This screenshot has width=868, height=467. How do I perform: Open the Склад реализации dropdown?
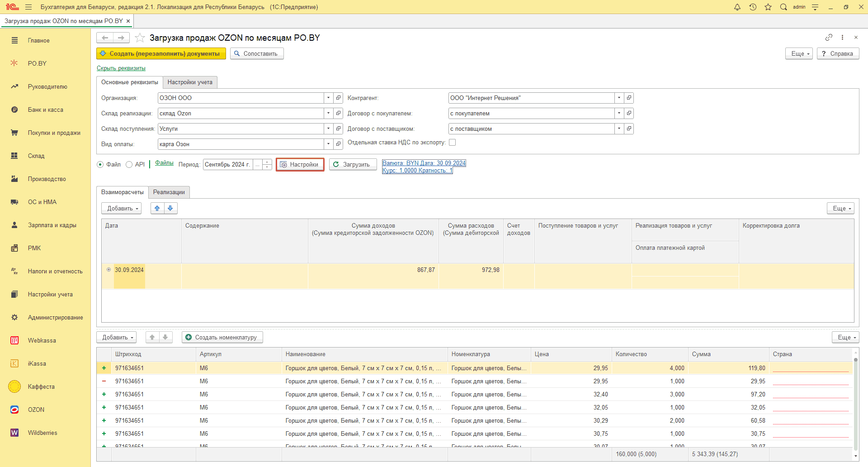[x=329, y=113]
